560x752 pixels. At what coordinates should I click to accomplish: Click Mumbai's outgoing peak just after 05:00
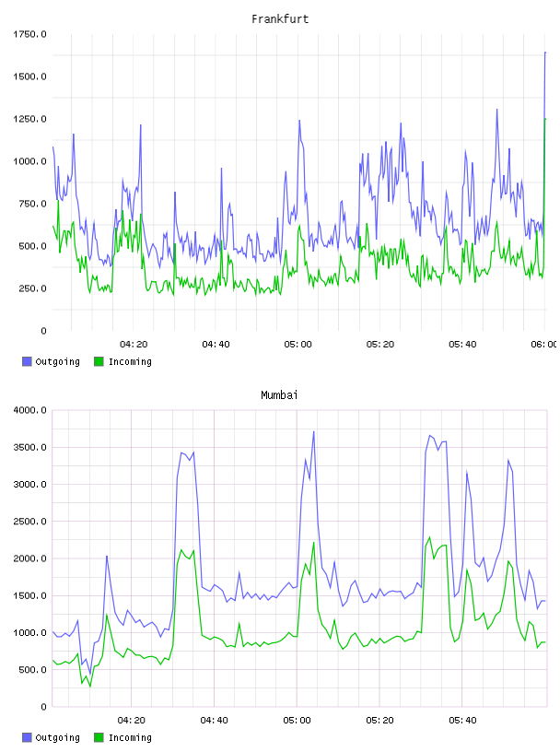coord(313,431)
